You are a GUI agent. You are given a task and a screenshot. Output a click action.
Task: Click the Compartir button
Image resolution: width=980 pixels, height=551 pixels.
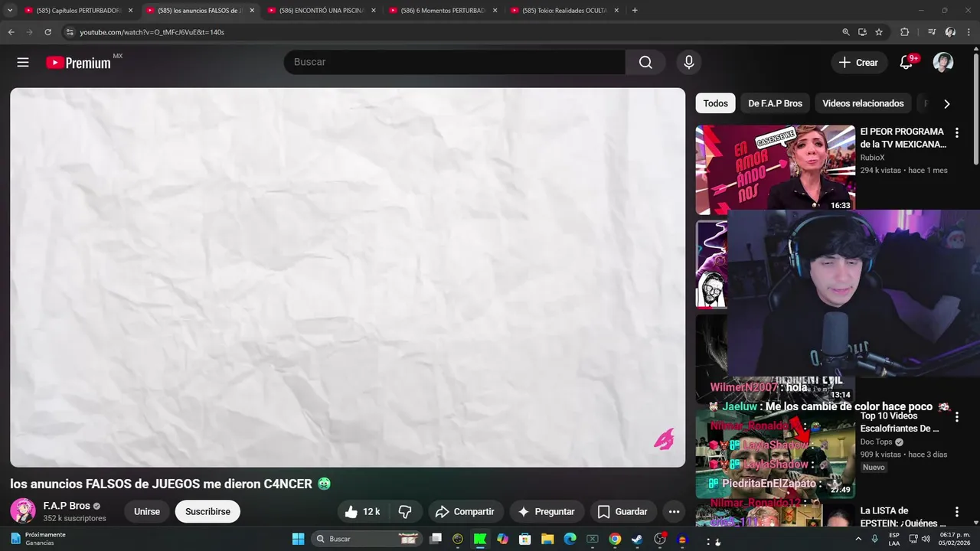(x=465, y=512)
